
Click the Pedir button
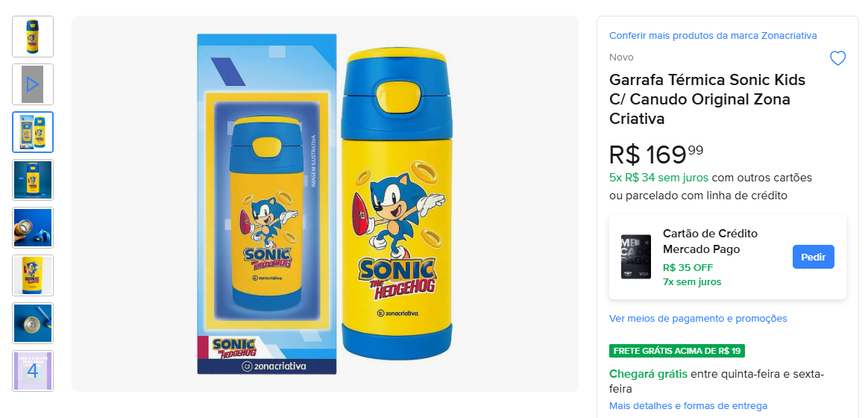pos(813,257)
